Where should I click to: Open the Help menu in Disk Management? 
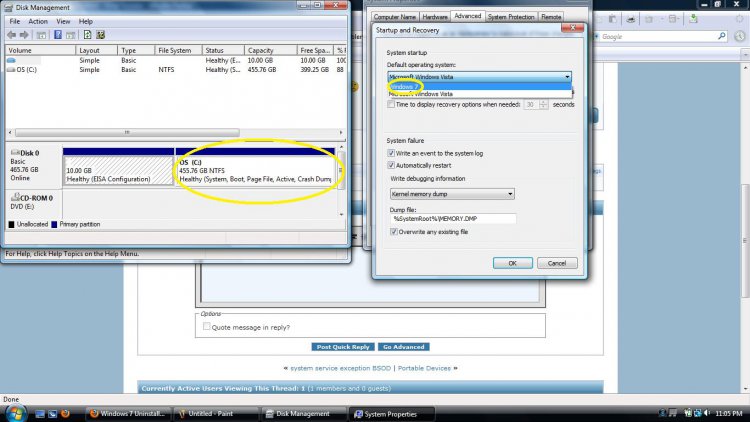(86, 22)
